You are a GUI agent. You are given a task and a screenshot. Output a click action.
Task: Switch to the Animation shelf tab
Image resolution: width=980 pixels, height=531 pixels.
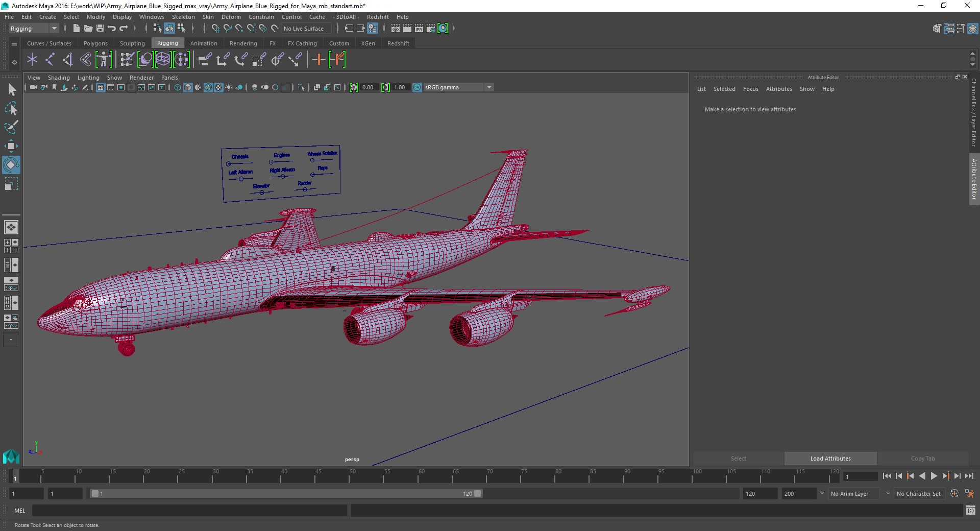click(204, 43)
